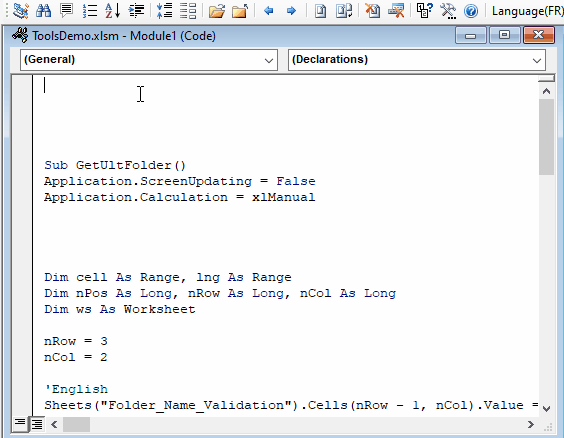Click the comment speech bubble icon
564x438 pixels.
pos(67,11)
